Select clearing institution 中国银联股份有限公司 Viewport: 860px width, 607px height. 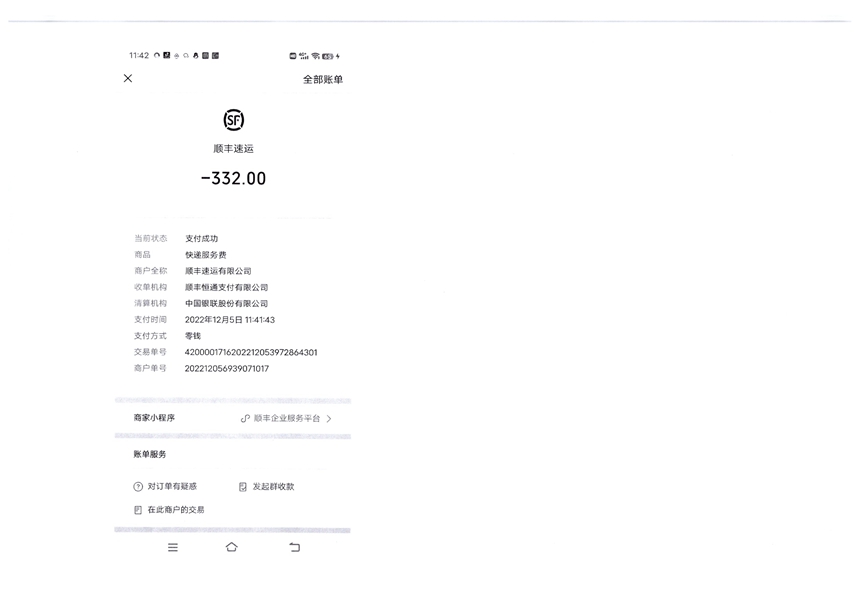click(x=226, y=303)
